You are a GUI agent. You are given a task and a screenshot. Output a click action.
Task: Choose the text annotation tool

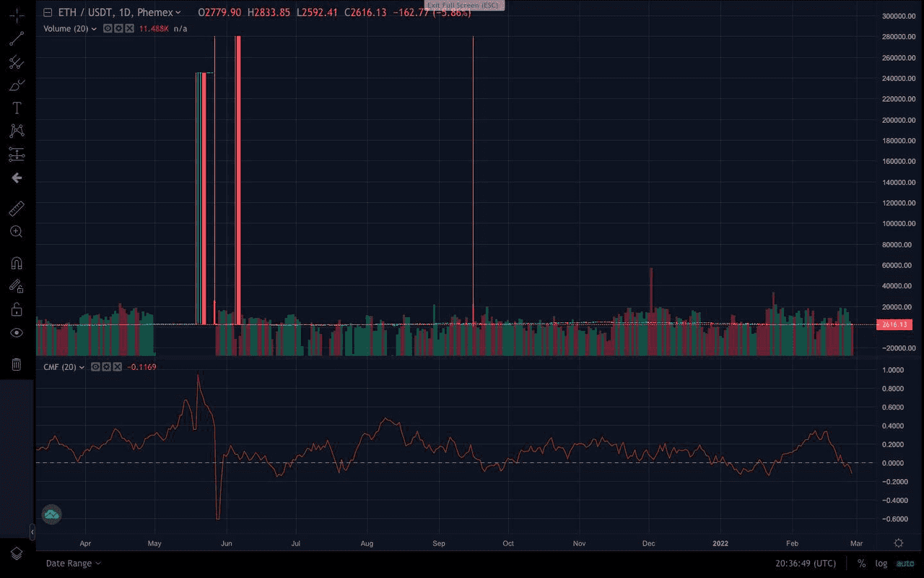[x=16, y=108]
